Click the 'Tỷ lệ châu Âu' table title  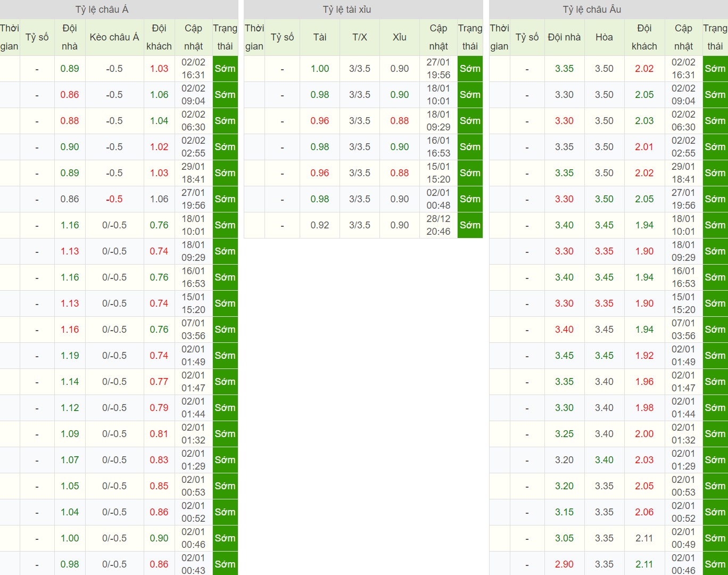coord(592,10)
